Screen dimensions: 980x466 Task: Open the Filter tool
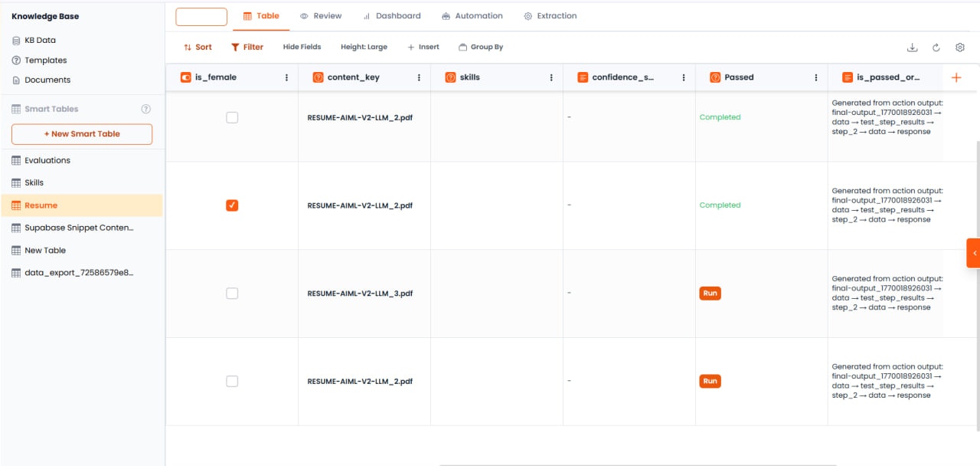coord(247,47)
